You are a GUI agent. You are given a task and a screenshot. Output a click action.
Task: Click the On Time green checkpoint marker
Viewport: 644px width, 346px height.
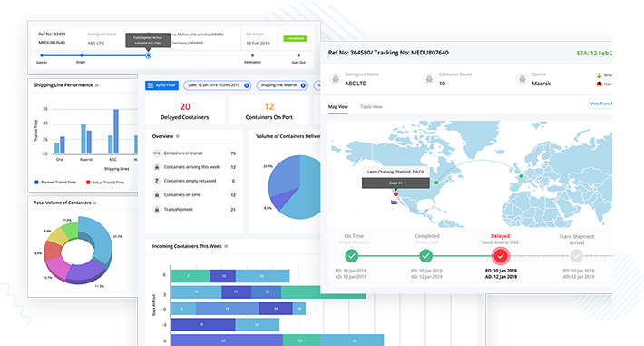pyautogui.click(x=352, y=256)
